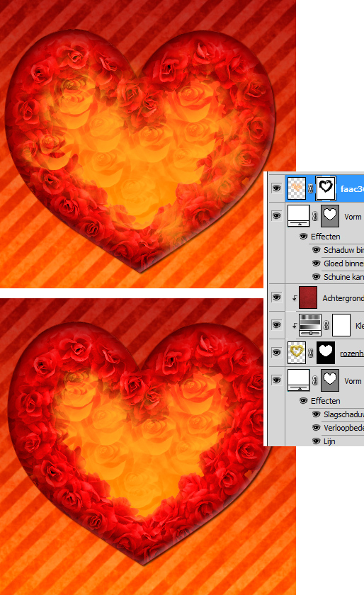Toggle the Schaduw binnen effect visibility

pyautogui.click(x=316, y=249)
